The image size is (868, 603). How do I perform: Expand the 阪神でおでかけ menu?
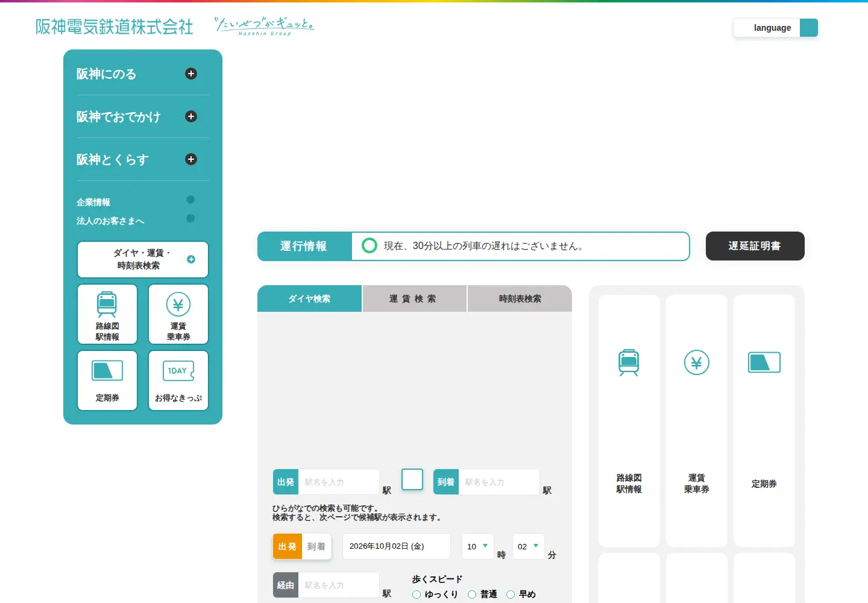tap(191, 116)
